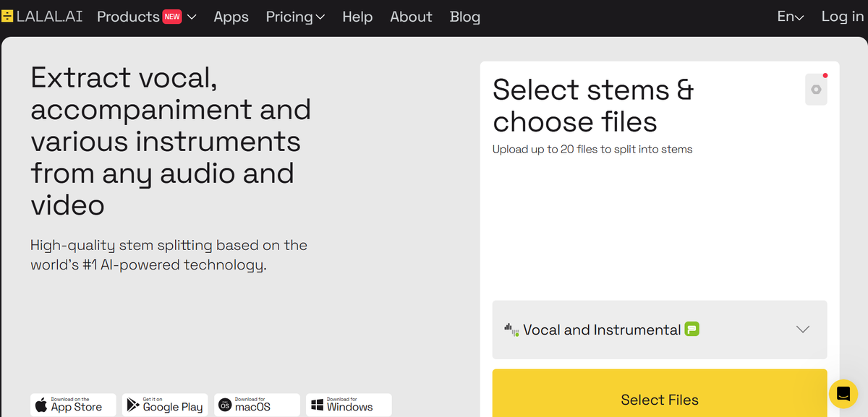
Task: Click Log in
Action: pos(843,17)
